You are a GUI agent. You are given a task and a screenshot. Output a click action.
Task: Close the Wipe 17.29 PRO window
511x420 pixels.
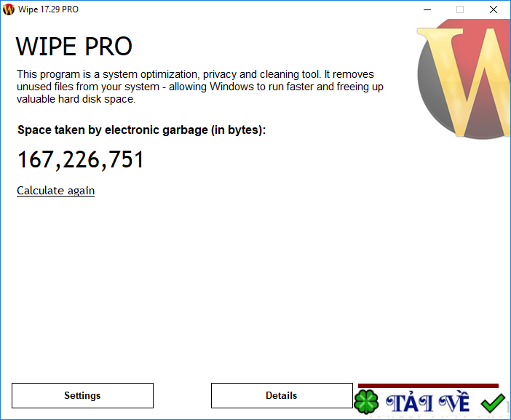coord(494,9)
